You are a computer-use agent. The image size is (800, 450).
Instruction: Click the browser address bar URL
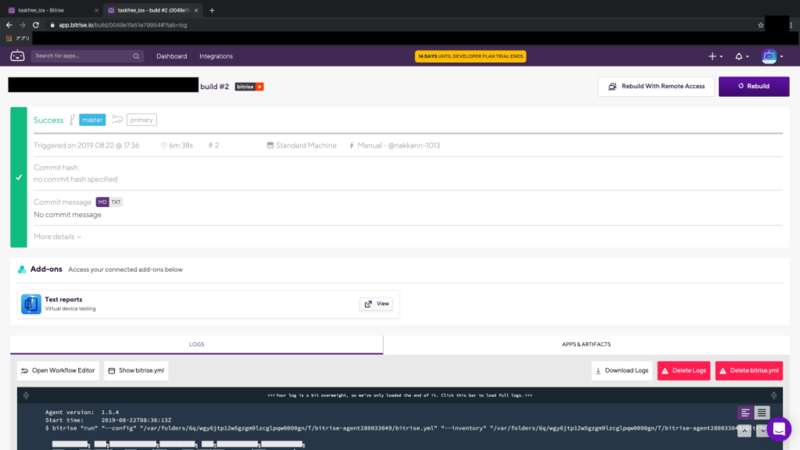pos(122,24)
